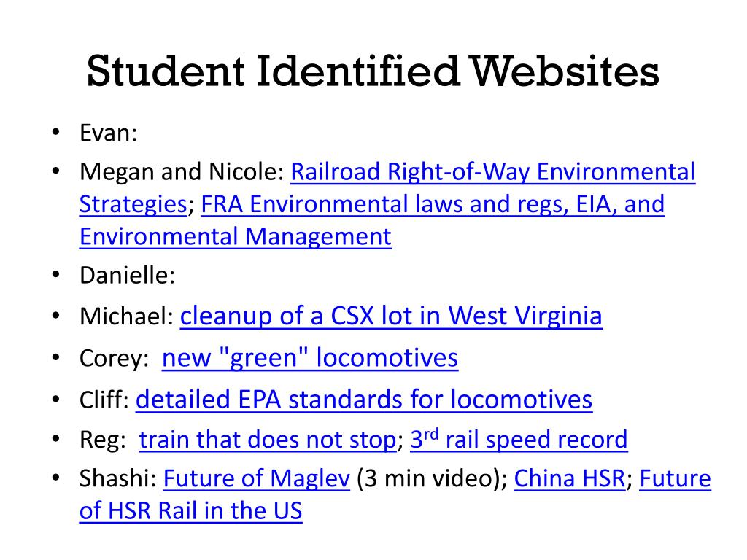This screenshot has width=747, height=560.
Task: Click the Michael label text
Action: click(127, 316)
